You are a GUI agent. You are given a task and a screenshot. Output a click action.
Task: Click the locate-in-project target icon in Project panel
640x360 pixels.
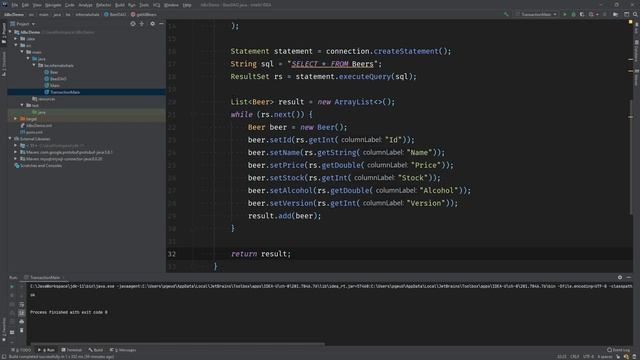click(133, 24)
